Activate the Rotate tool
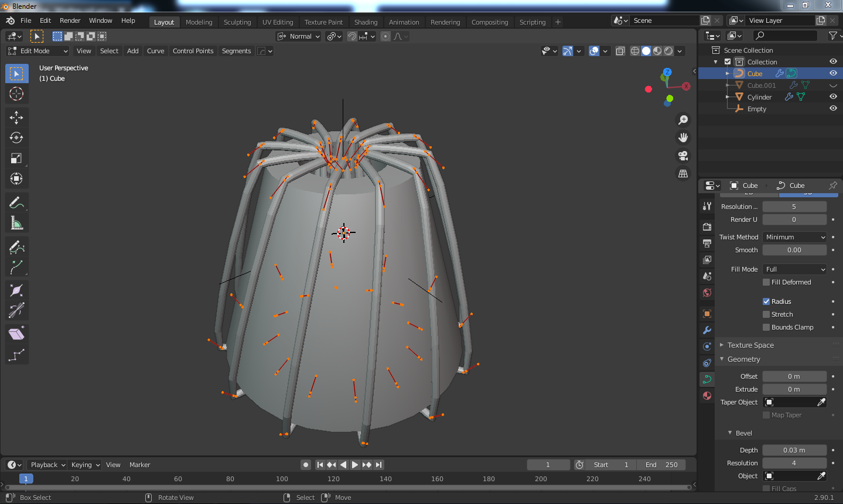Image resolution: width=843 pixels, height=504 pixels. [x=16, y=138]
